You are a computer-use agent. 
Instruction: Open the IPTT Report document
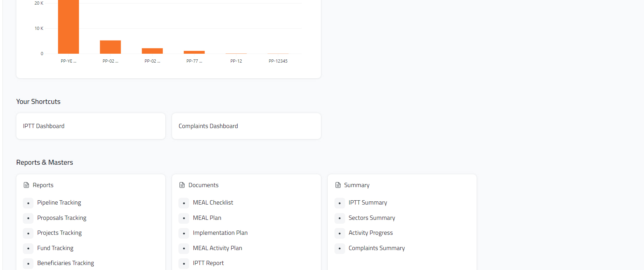pos(208,263)
